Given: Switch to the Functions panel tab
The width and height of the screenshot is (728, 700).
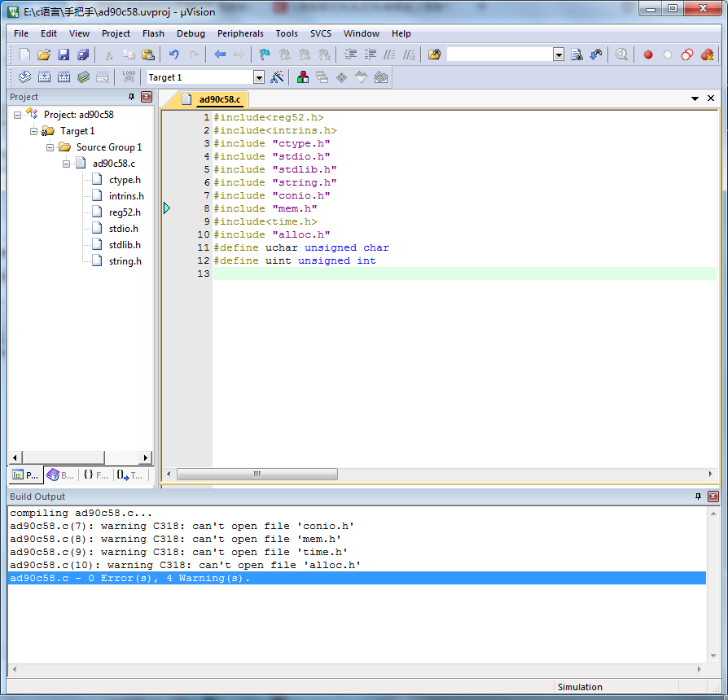Looking at the screenshot, I should tap(95, 475).
